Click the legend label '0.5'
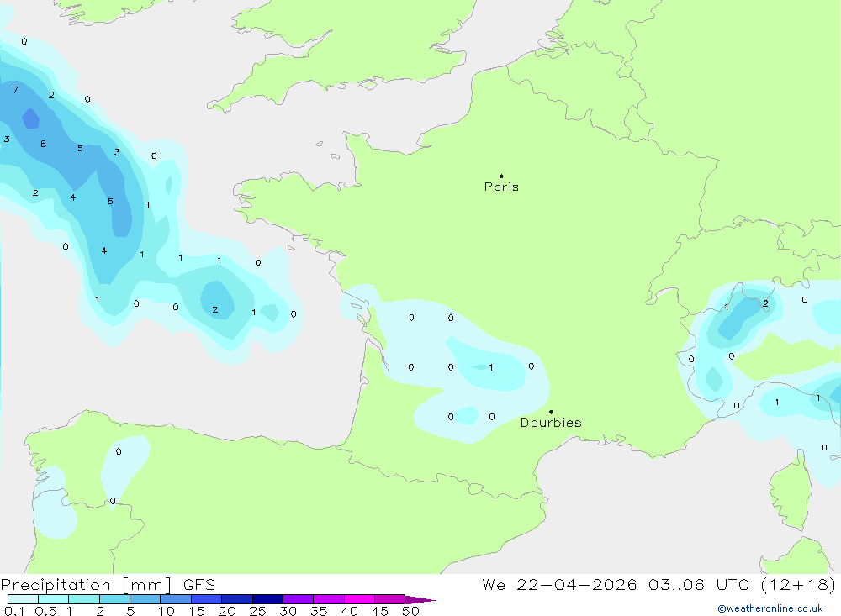The width and height of the screenshot is (841, 616). tap(45, 611)
